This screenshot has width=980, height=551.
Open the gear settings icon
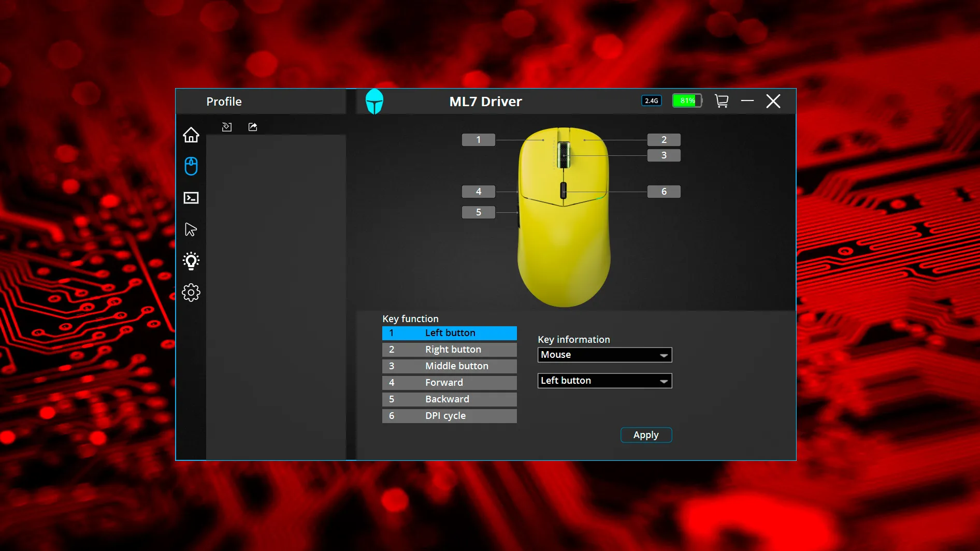[191, 293]
